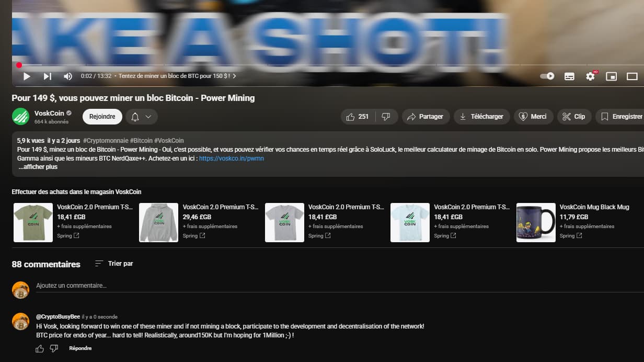
Task: Click '664 k abonnés' subscriber count
Action: tap(51, 122)
